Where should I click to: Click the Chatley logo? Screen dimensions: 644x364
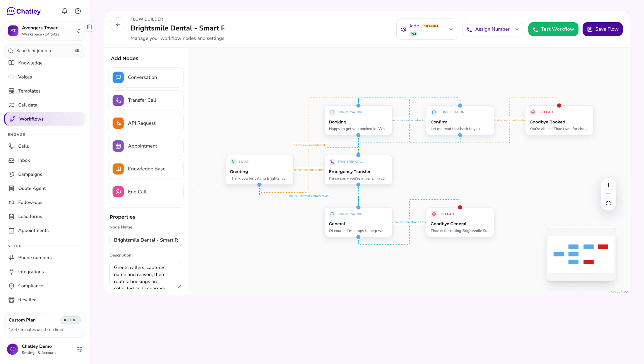coord(24,11)
